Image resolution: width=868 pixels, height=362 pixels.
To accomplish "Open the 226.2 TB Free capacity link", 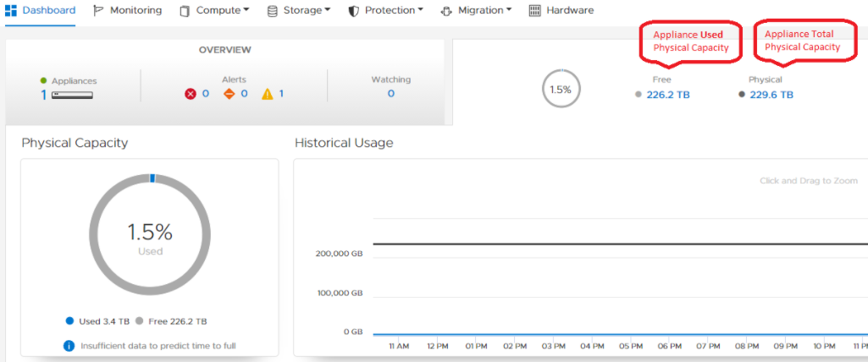I will click(x=668, y=95).
